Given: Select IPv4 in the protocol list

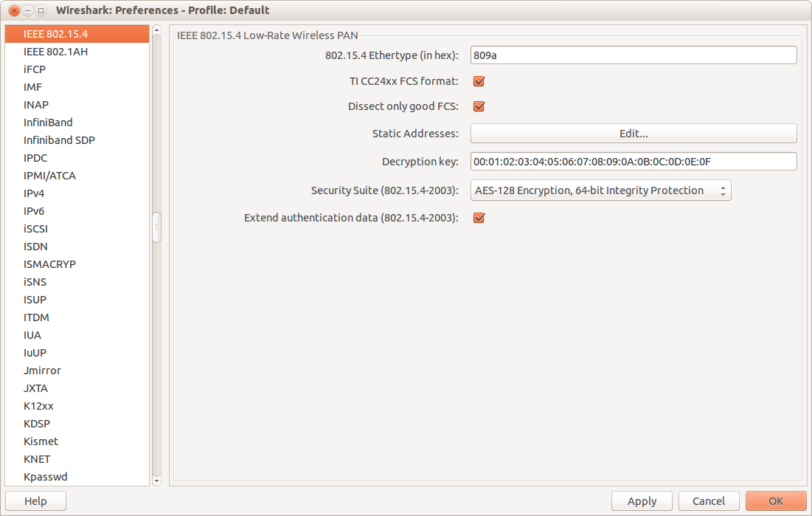Looking at the screenshot, I should [34, 193].
